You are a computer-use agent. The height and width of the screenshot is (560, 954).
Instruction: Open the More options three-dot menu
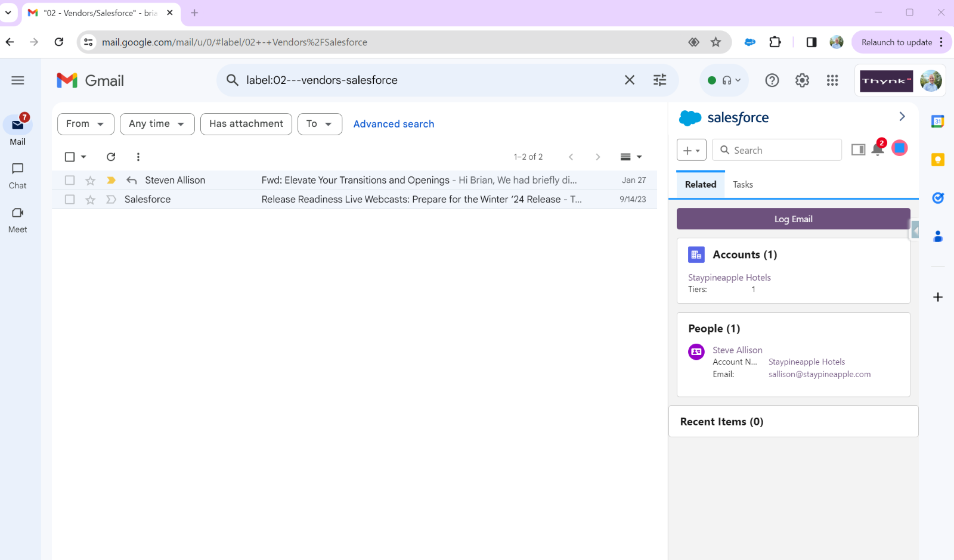pyautogui.click(x=138, y=157)
